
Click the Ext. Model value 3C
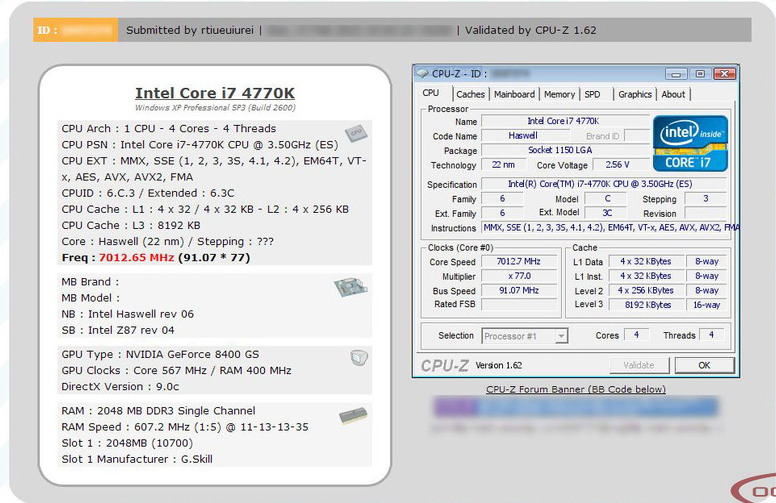tap(607, 213)
